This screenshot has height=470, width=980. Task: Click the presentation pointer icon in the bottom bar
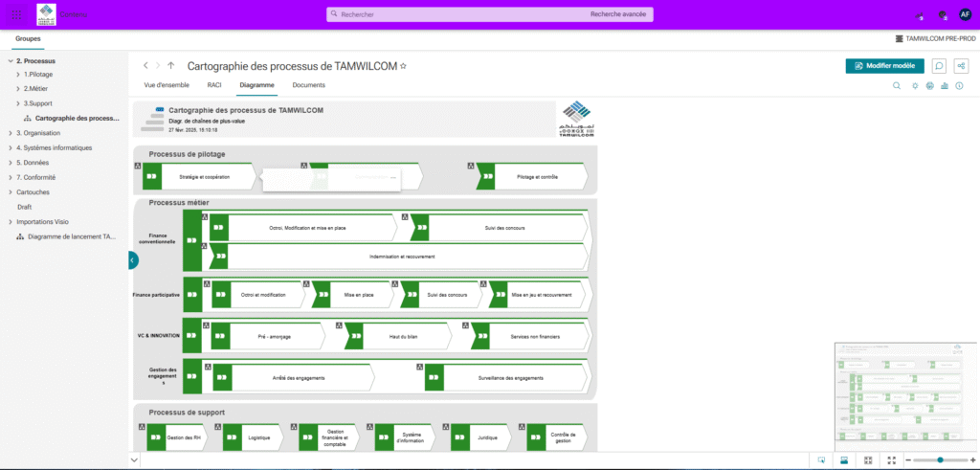coord(822,460)
